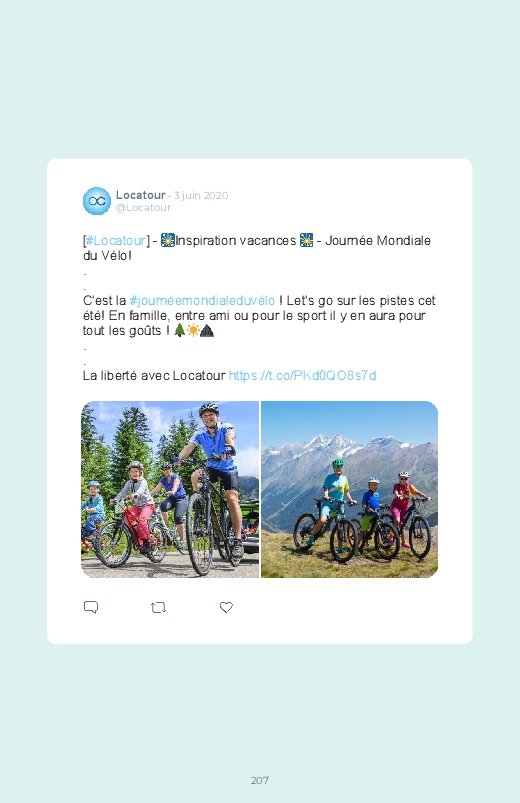
Task: Like the tweet with the heart icon
Action: tap(226, 607)
